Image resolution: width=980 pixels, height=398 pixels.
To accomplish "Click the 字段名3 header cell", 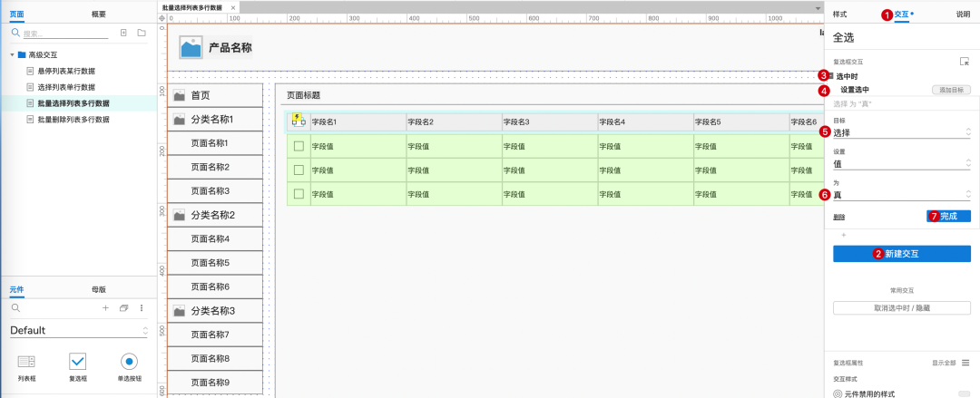I will [550, 121].
